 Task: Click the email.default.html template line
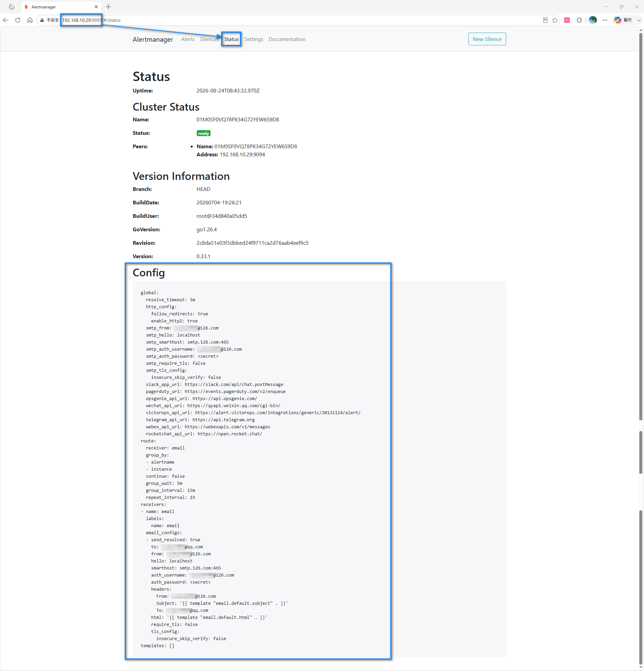[209, 618]
